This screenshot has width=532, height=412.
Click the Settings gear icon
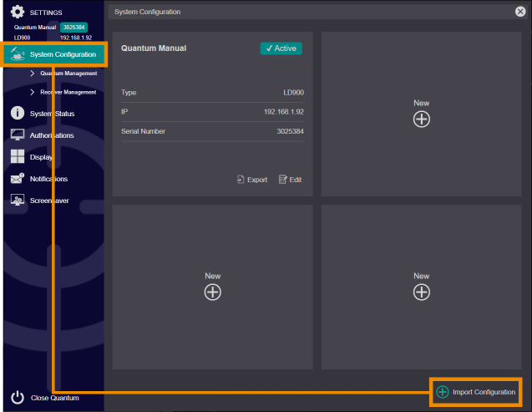tap(18, 12)
